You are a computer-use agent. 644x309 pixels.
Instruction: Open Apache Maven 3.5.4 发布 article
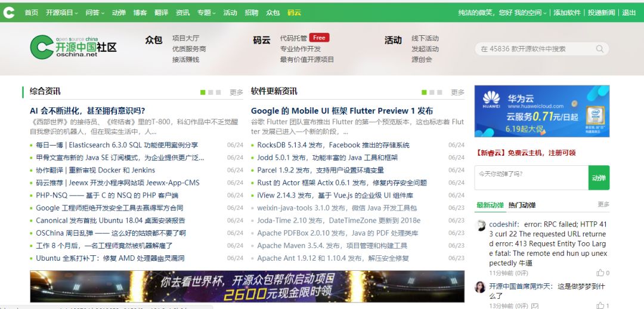click(x=332, y=246)
